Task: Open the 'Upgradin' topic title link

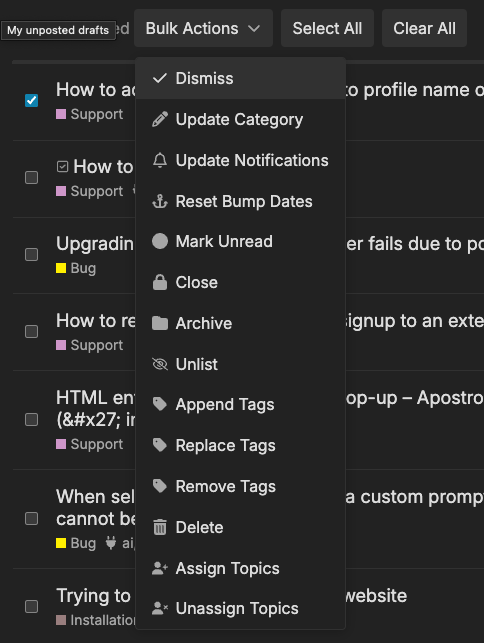Action: pos(95,244)
